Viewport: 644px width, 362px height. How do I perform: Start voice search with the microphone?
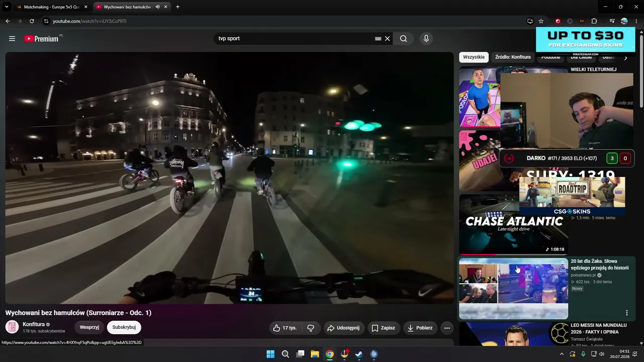[426, 39]
